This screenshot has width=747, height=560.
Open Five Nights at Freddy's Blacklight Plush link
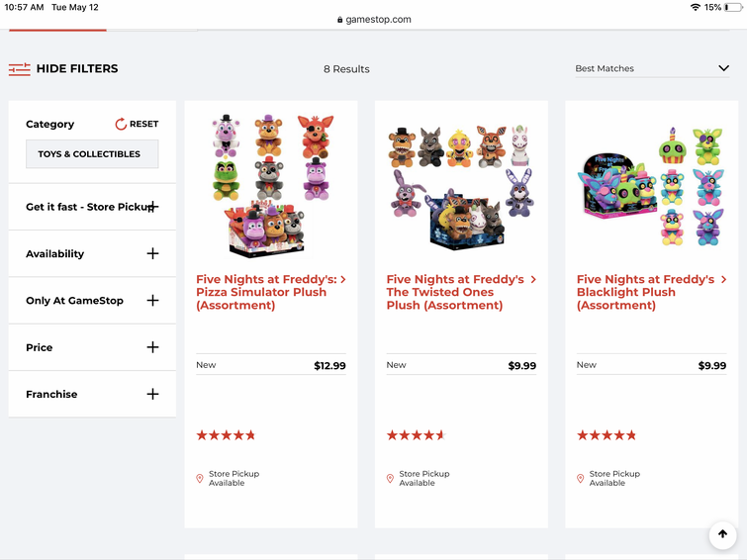click(x=645, y=293)
